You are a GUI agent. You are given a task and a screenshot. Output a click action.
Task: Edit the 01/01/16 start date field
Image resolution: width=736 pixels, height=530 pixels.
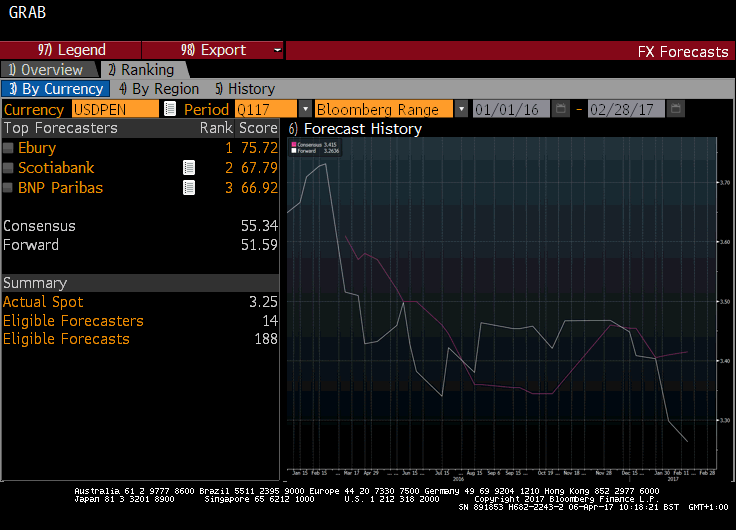(511, 109)
